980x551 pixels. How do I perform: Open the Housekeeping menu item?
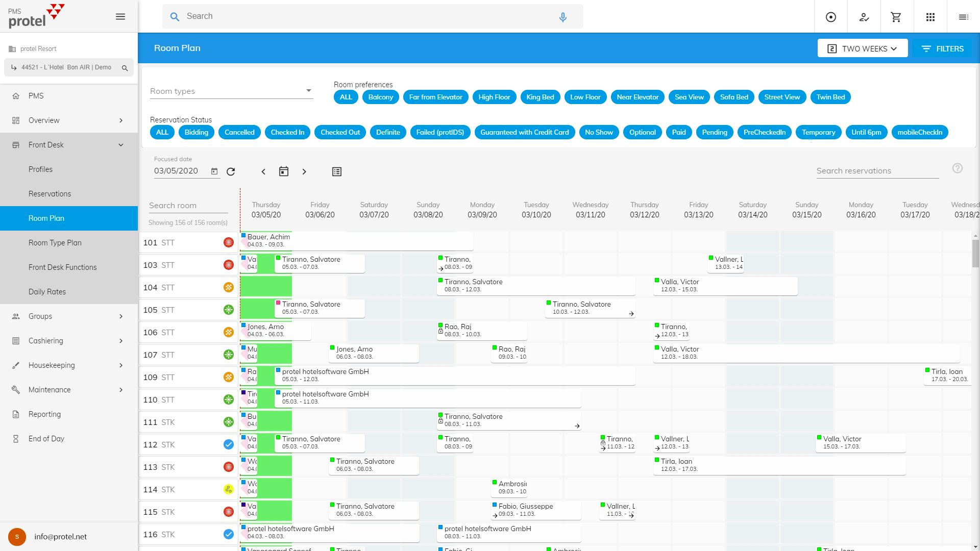coord(52,365)
